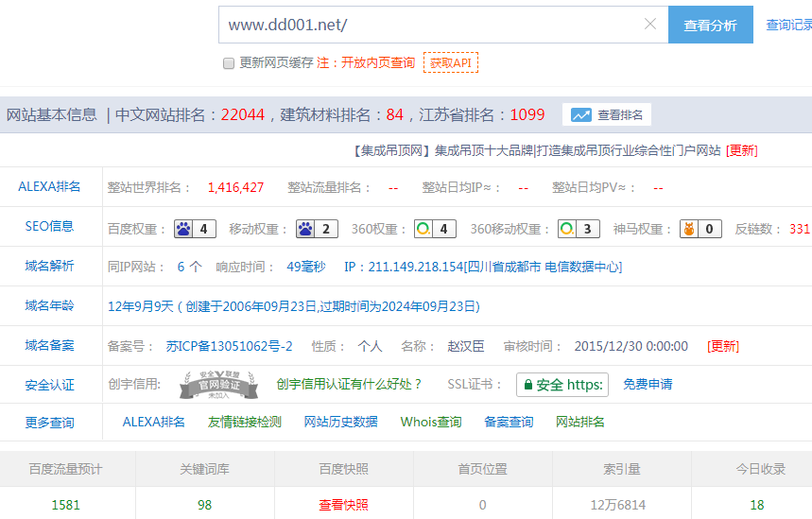Open the 域名备案 row label
812x519 pixels.
49,345
